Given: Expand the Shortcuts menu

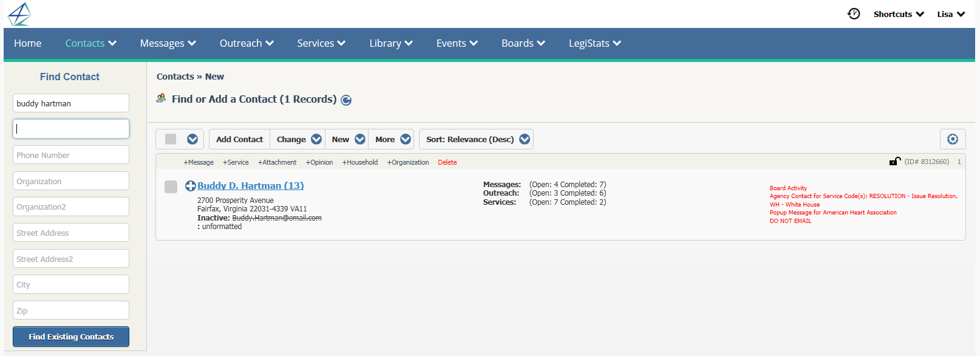Looking at the screenshot, I should (899, 14).
